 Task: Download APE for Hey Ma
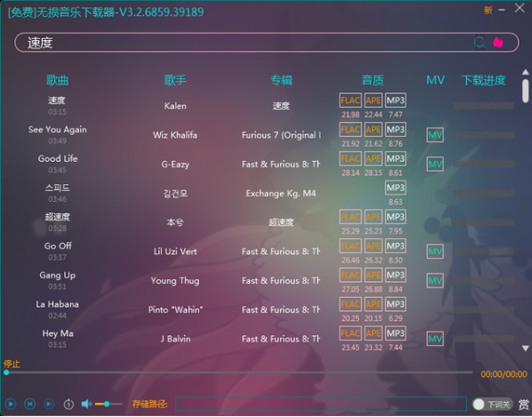pyautogui.click(x=373, y=333)
